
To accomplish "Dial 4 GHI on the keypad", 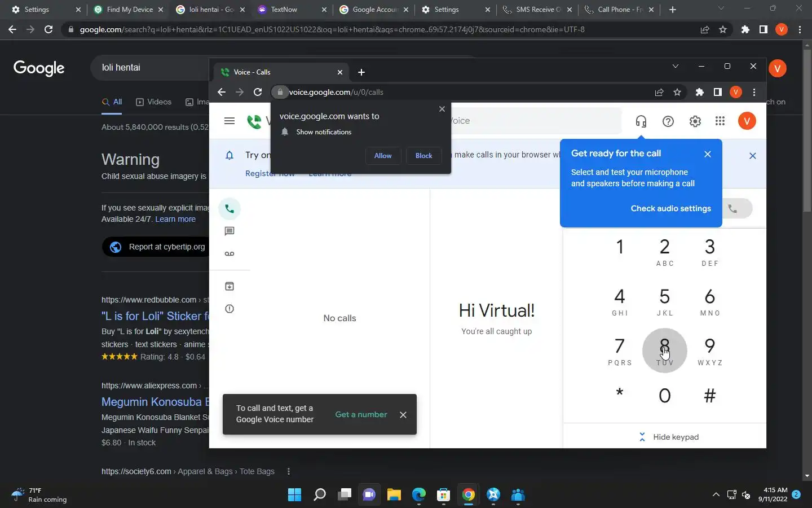I will [x=620, y=301].
